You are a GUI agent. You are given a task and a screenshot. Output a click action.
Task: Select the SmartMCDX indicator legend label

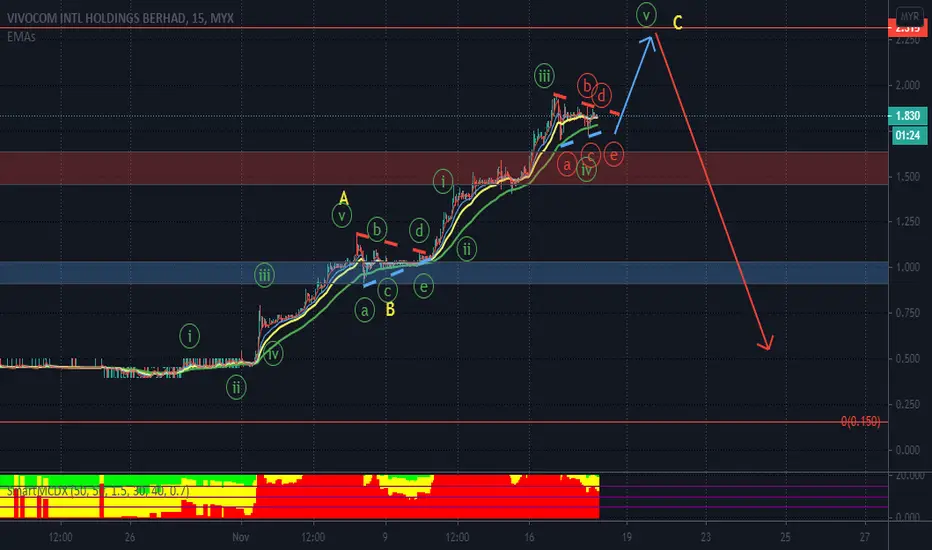[x=98, y=491]
